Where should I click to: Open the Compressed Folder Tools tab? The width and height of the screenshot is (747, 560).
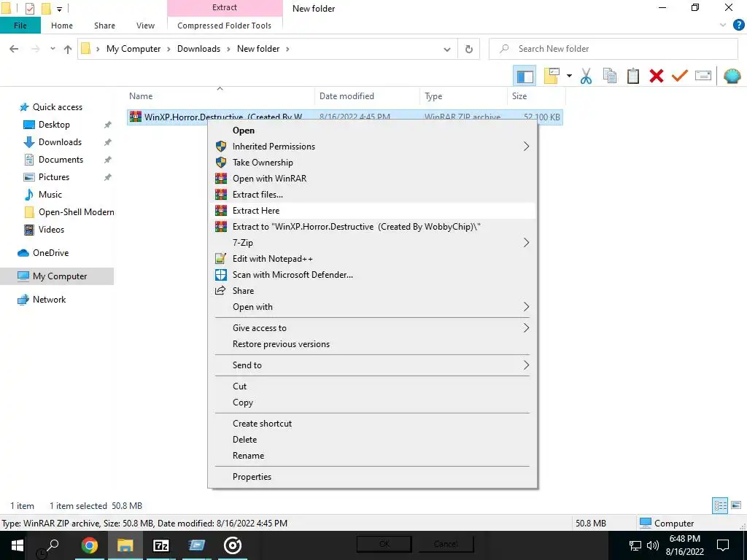pyautogui.click(x=225, y=26)
